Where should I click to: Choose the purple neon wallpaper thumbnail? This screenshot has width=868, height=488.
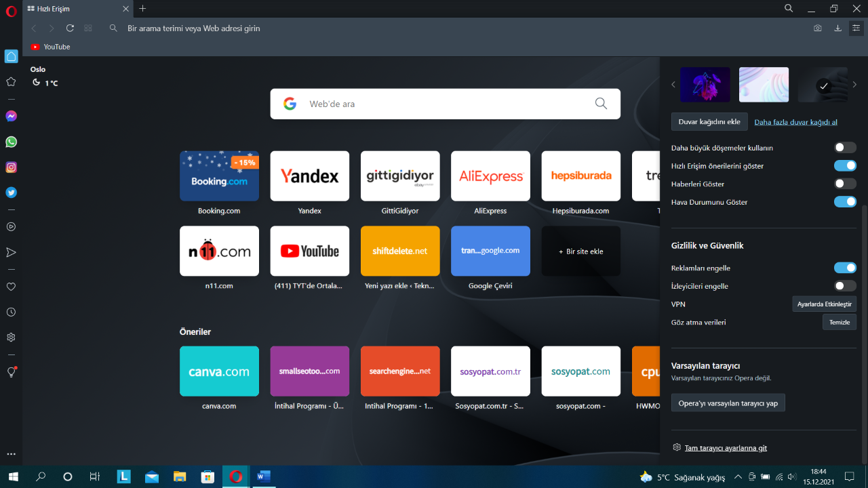click(x=705, y=85)
